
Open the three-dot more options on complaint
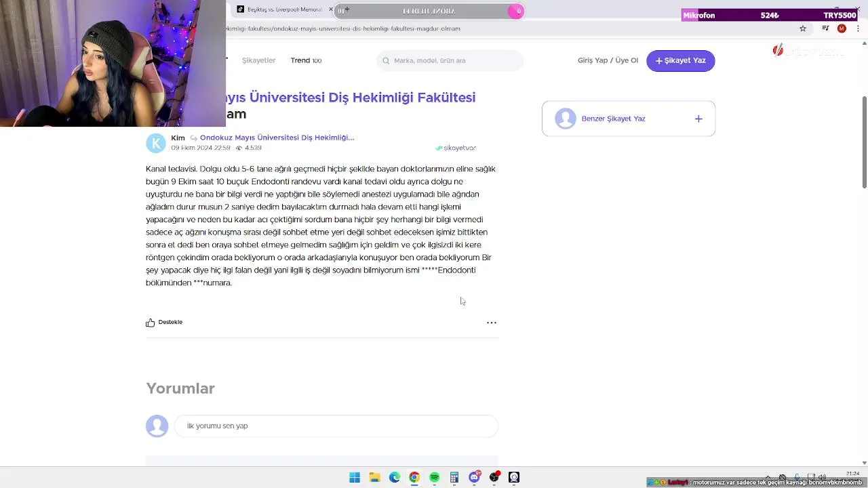[492, 323]
